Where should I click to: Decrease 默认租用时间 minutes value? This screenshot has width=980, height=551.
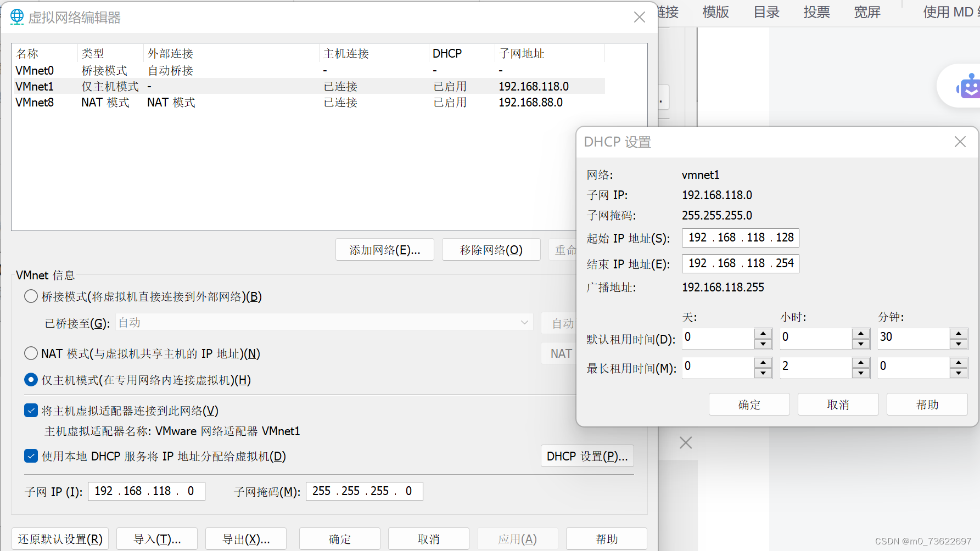click(x=959, y=344)
